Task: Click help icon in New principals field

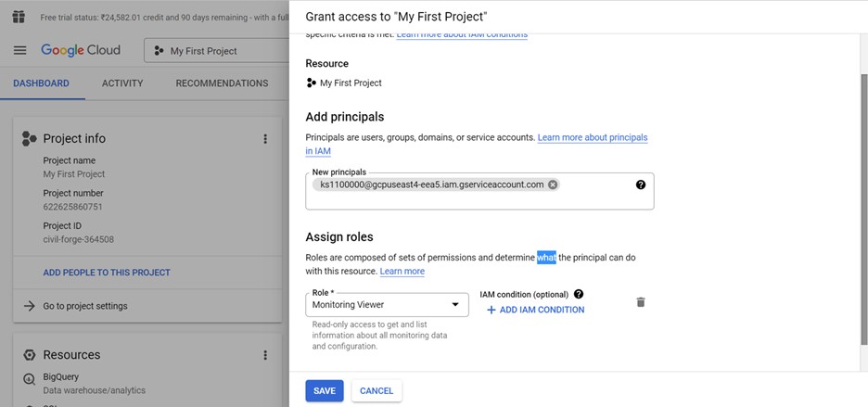Action: pos(640,184)
